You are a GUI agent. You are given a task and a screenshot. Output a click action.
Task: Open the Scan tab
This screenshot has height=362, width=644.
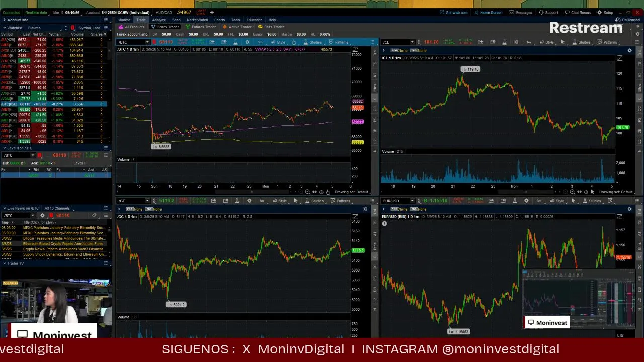pos(176,20)
